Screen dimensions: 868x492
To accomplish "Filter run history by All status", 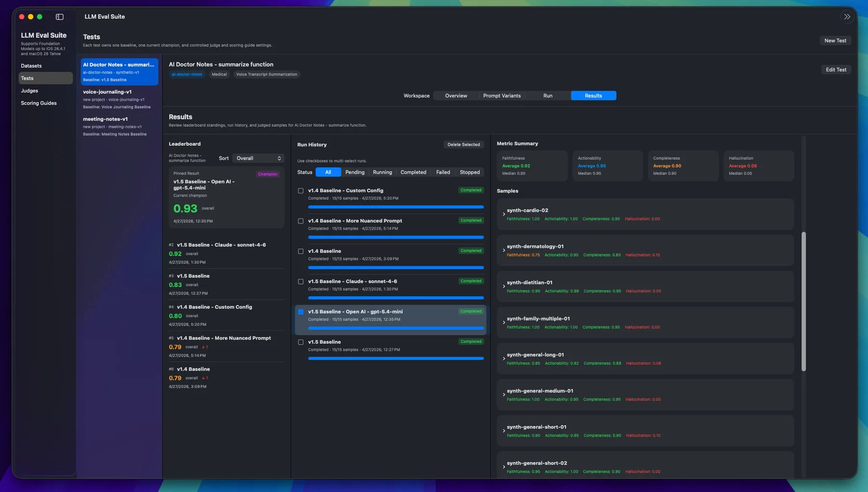I will pos(328,172).
